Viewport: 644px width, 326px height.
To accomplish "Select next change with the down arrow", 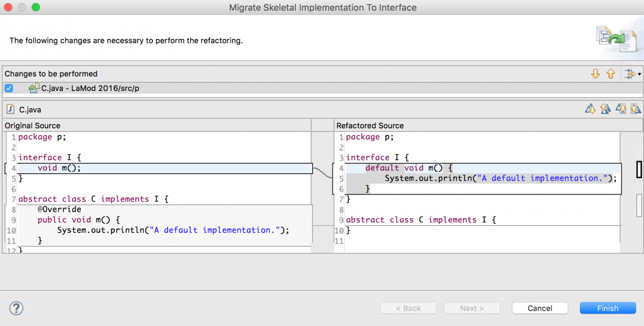I will click(596, 74).
